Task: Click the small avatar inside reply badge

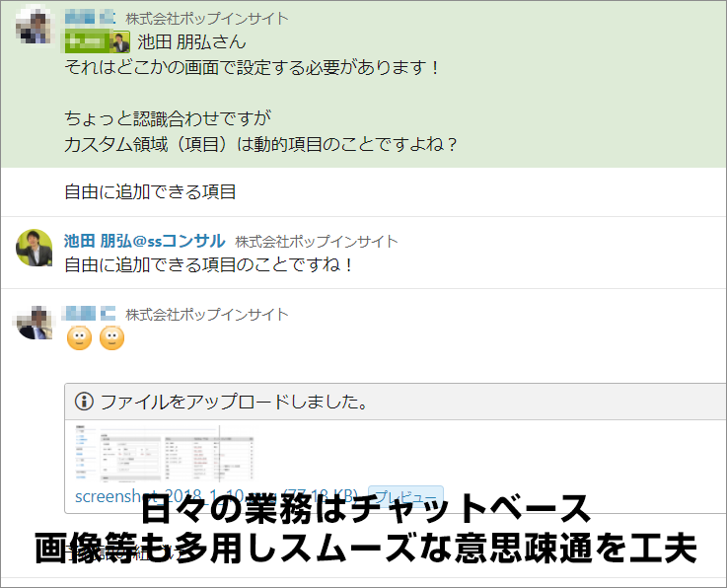Action: [121, 42]
